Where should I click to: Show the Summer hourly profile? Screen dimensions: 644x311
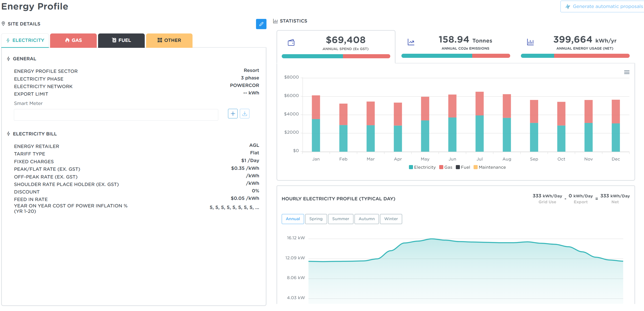340,219
